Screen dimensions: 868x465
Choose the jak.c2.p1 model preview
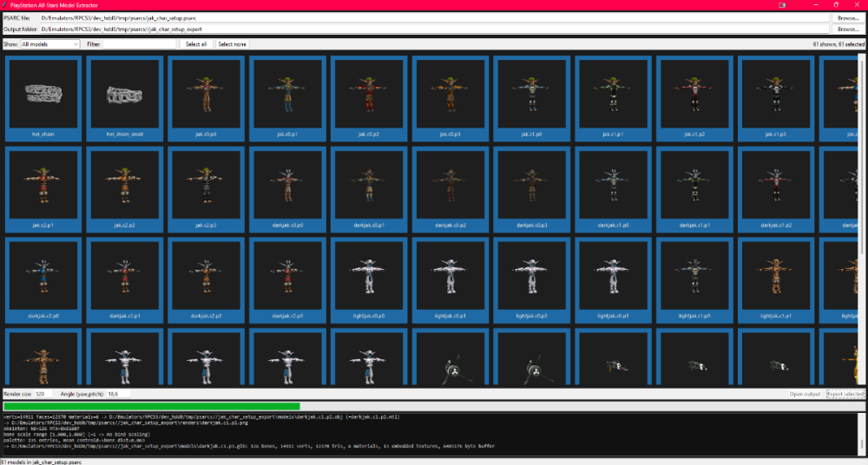click(x=43, y=189)
